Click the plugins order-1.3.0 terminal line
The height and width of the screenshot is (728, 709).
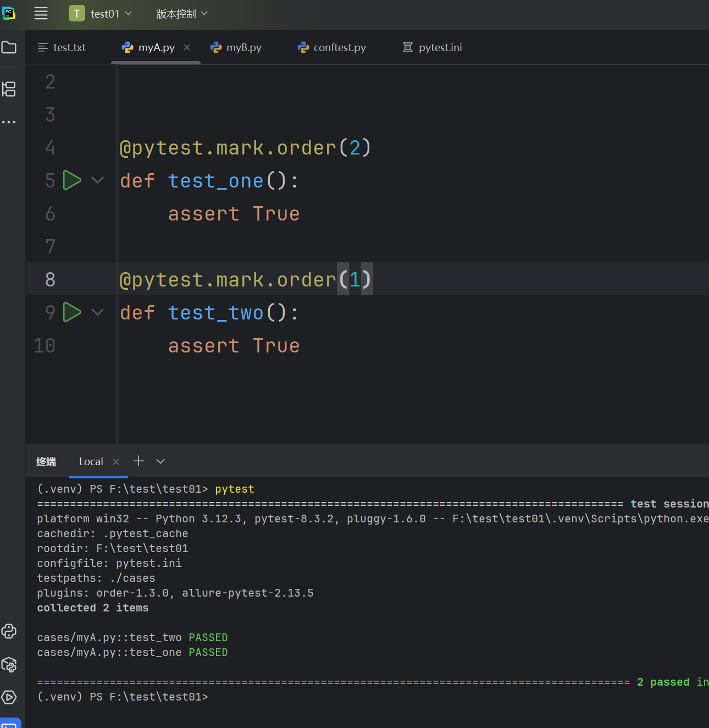tap(175, 593)
